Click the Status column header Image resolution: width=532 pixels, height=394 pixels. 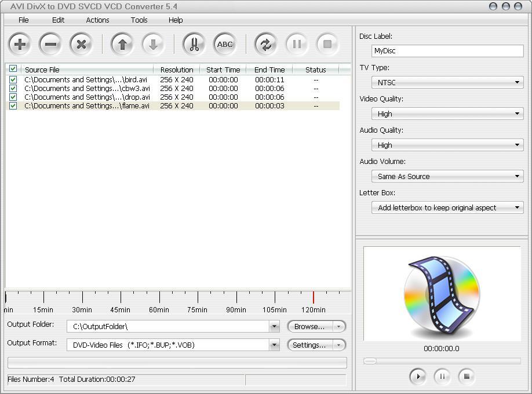click(316, 70)
